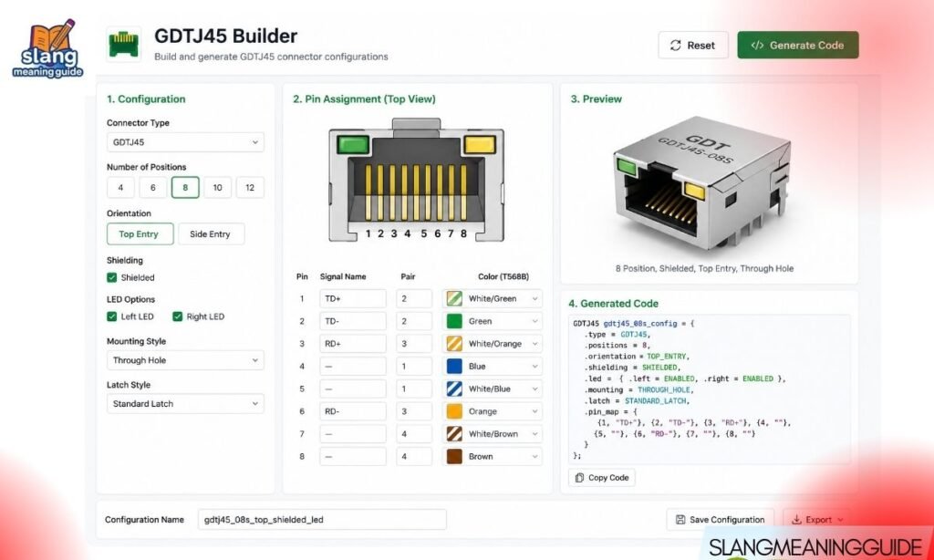Viewport: 934px width, 560px height.
Task: Click the Reset button
Action: point(693,46)
